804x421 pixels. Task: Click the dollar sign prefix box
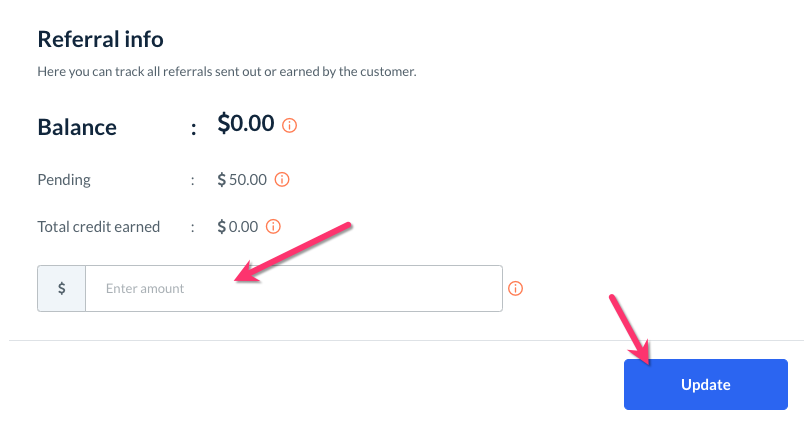[62, 289]
